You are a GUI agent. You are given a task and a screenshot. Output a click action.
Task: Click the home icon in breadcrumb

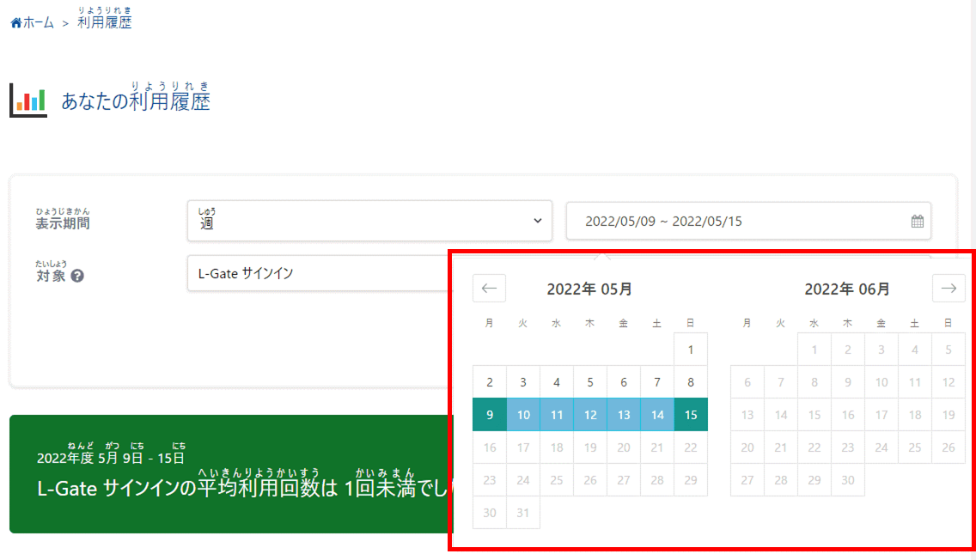(x=16, y=23)
